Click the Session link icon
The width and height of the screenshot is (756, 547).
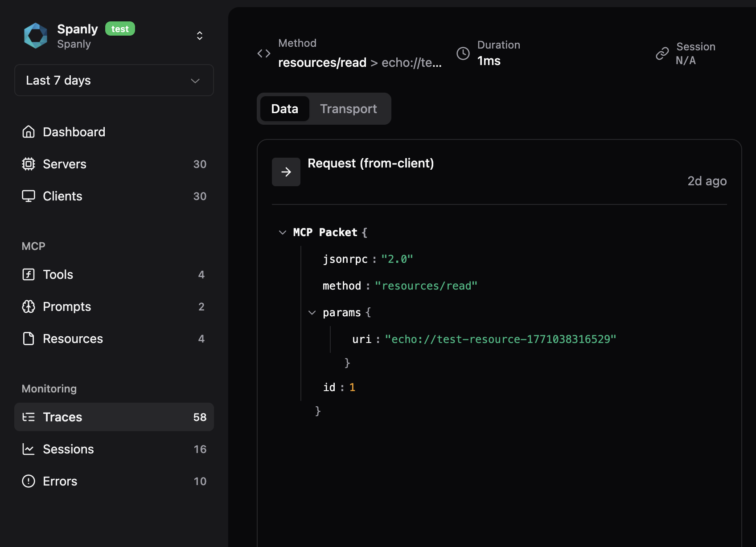click(x=662, y=53)
